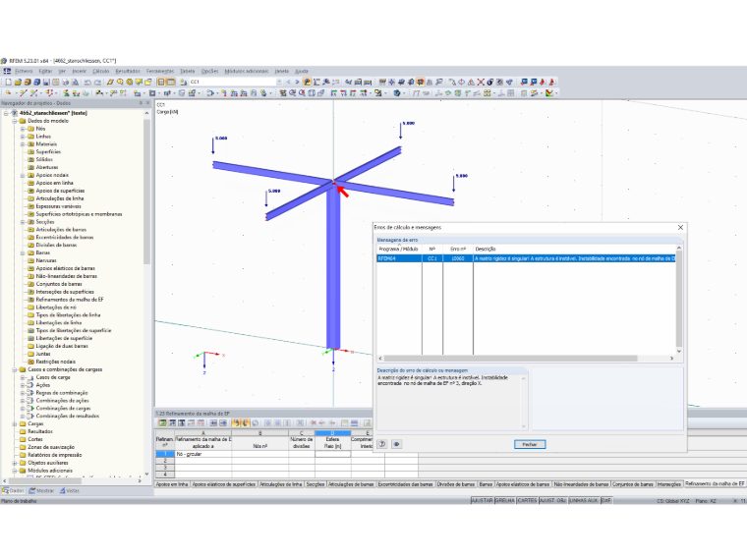Click the highlighted undo arrow in table toolbar
The width and height of the screenshot is (747, 560).
click(x=236, y=422)
